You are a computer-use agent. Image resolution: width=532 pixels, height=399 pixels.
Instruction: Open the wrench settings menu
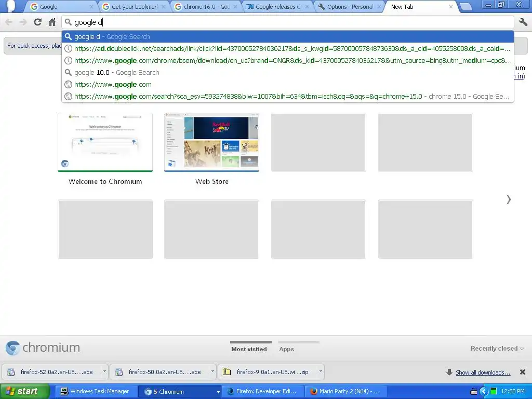(523, 22)
